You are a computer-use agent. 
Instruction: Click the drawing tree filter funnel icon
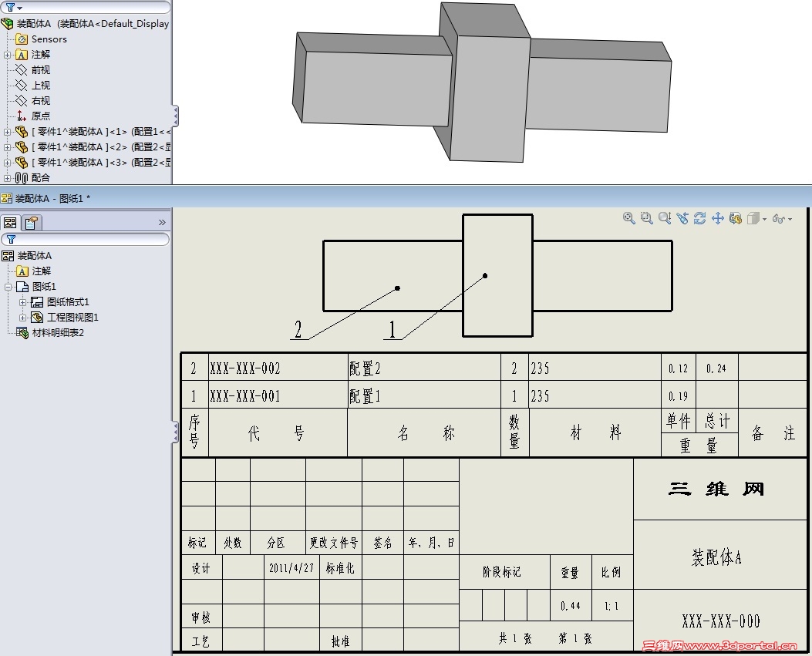point(11,239)
